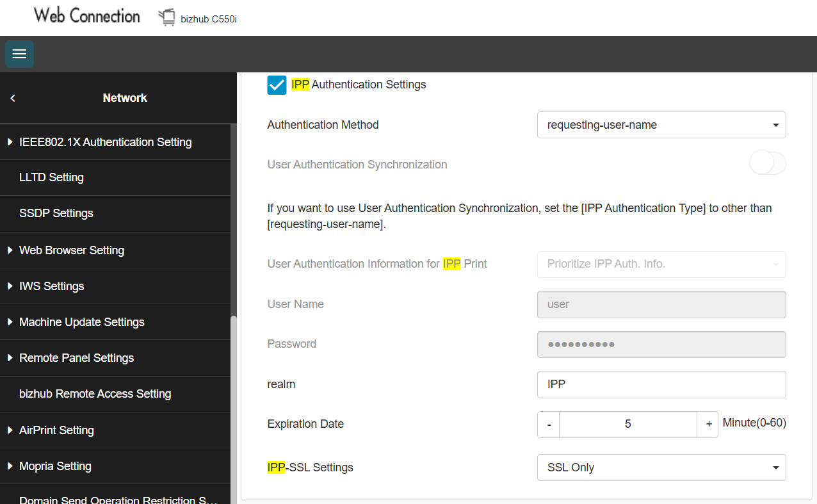Click the realm text field
Viewport: 817px width, 504px height.
[661, 384]
